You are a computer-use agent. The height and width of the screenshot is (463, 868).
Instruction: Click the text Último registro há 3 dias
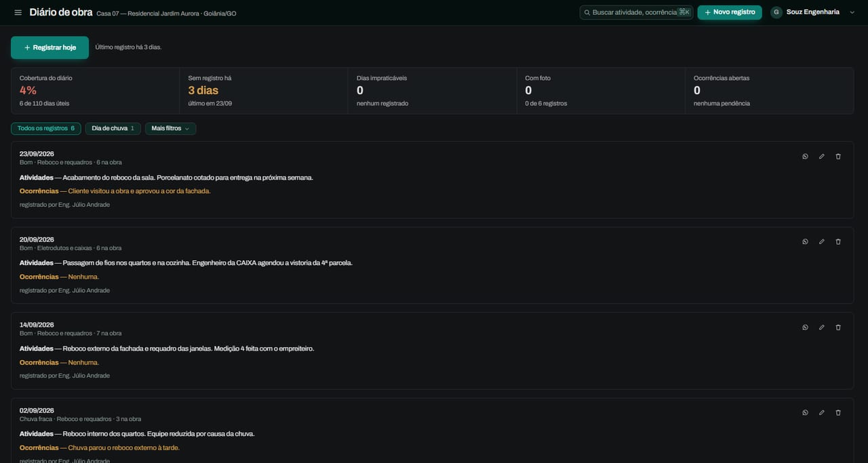point(129,47)
